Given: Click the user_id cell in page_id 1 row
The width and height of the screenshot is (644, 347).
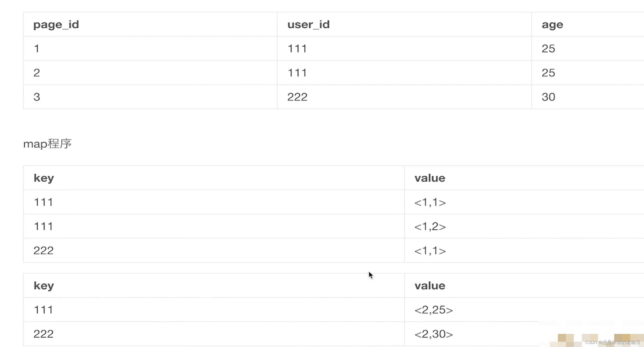Looking at the screenshot, I should 297,49.
